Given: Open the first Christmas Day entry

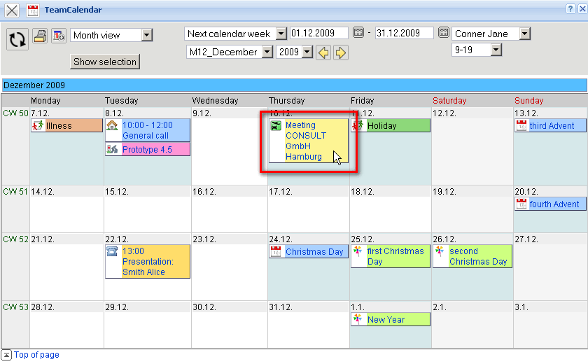Looking at the screenshot, I should point(391,256).
